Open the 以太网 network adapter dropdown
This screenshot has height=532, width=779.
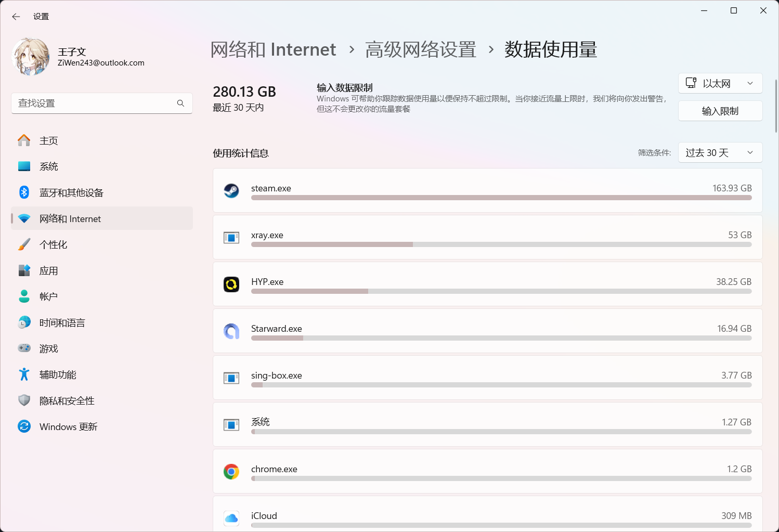coord(720,83)
